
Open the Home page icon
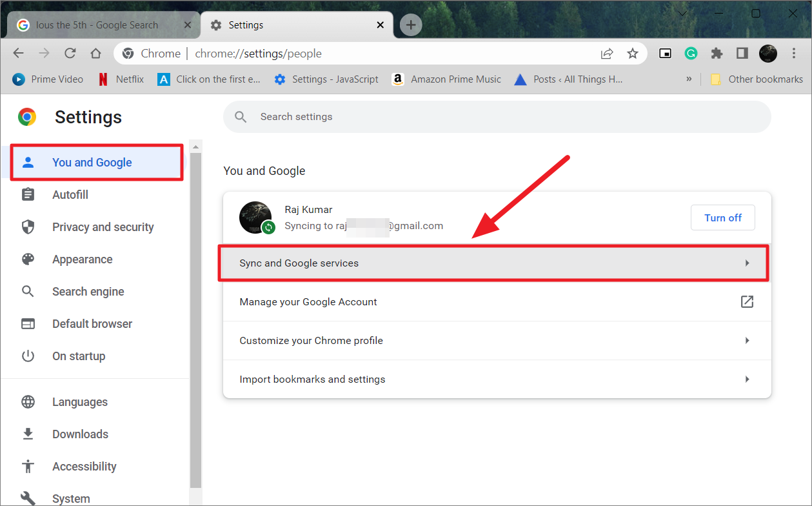(x=95, y=54)
